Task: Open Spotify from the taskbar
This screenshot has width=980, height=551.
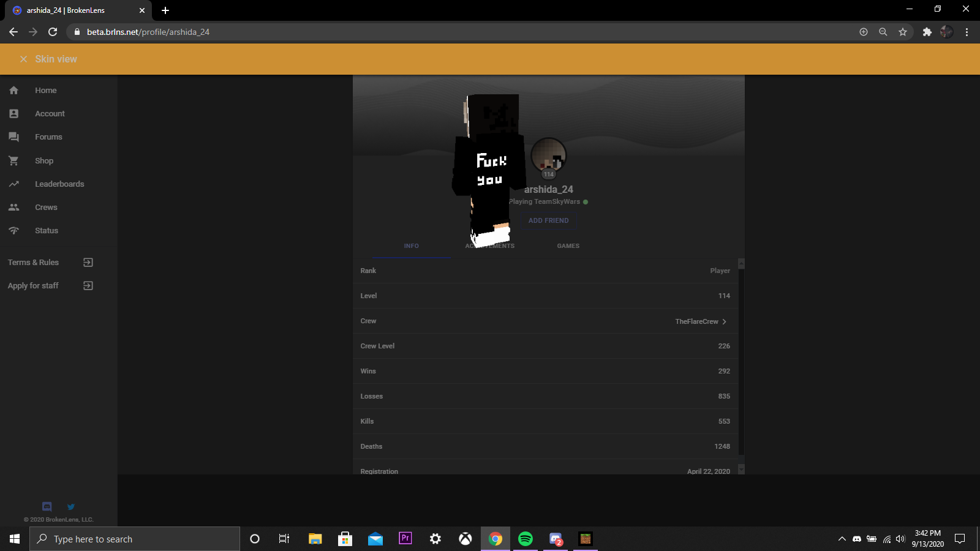Action: click(x=526, y=539)
